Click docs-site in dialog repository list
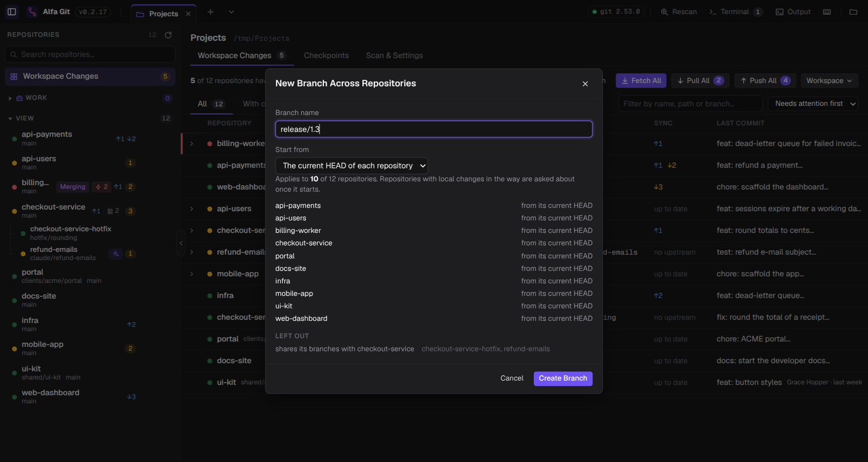This screenshot has height=462, width=868. click(291, 269)
